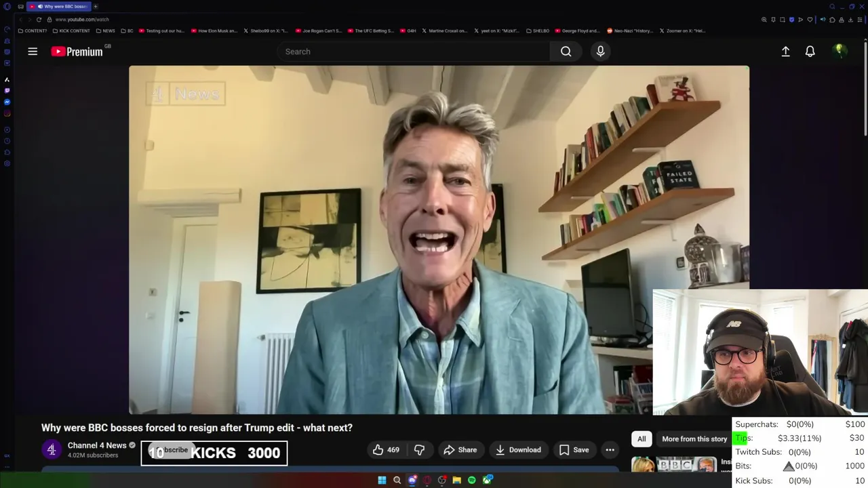Image resolution: width=868 pixels, height=488 pixels.
Task: Click the video player to pause
Action: tap(439, 240)
